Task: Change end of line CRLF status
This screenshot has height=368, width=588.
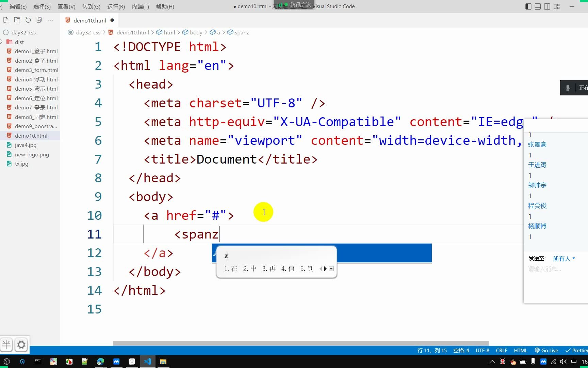Action: (502, 350)
